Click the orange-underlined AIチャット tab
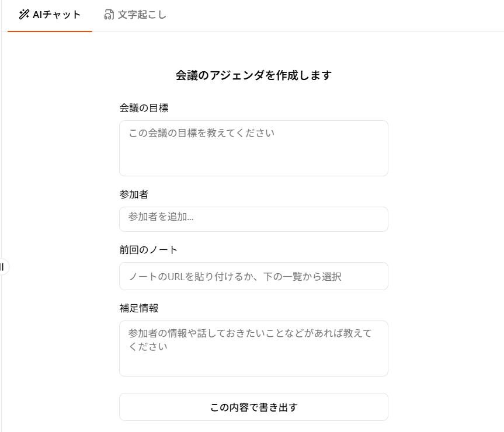504x432 pixels. tap(48, 16)
